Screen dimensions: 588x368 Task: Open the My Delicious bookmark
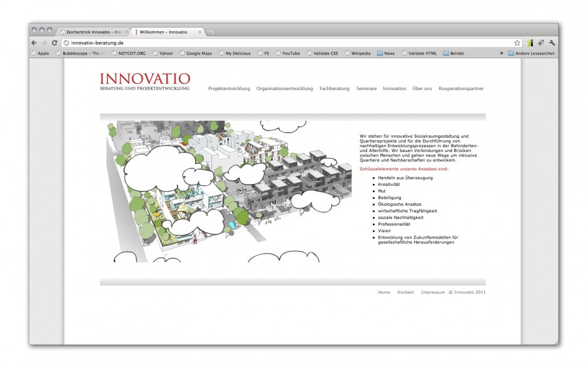pyautogui.click(x=235, y=53)
